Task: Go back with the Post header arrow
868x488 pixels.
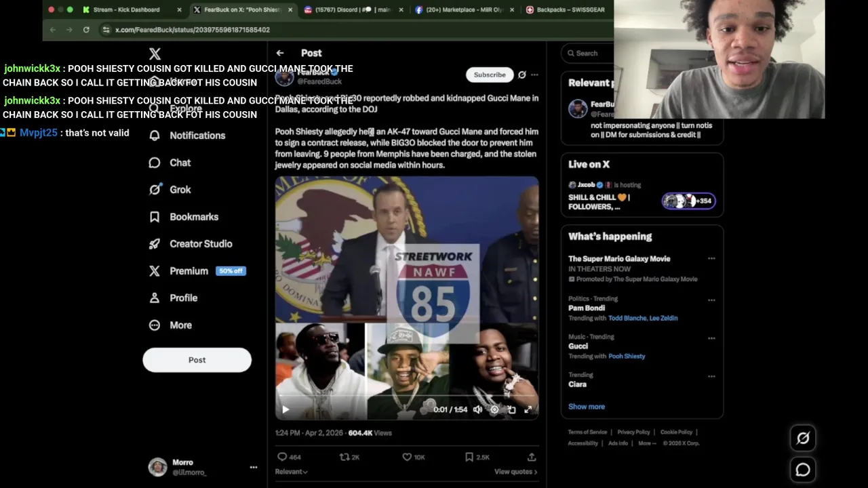Action: (280, 53)
